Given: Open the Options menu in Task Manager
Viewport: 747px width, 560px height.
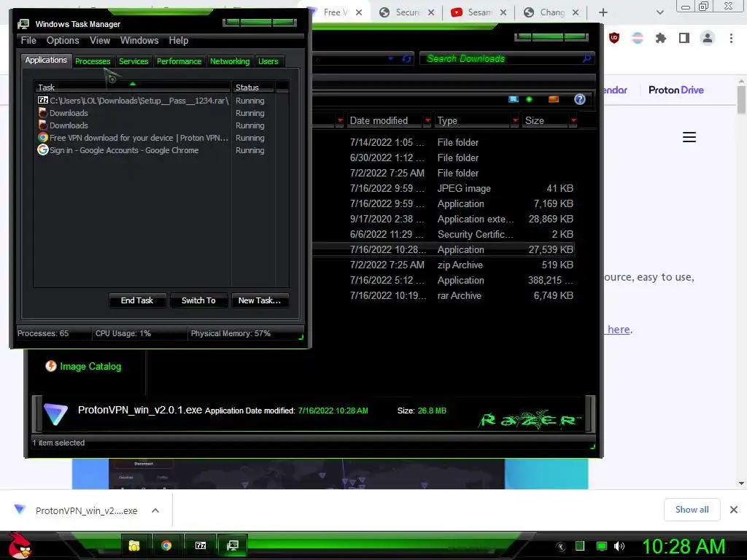Looking at the screenshot, I should [63, 41].
